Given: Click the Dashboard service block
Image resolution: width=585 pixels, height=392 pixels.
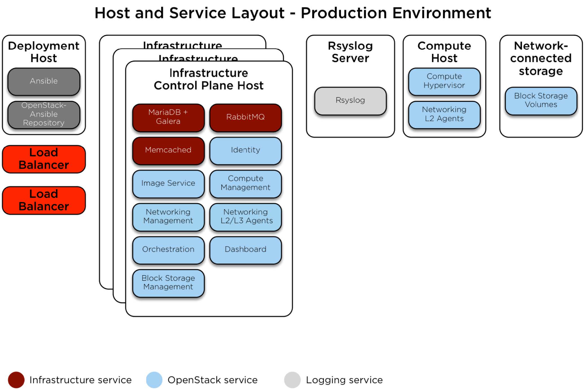Looking at the screenshot, I should coord(246,250).
